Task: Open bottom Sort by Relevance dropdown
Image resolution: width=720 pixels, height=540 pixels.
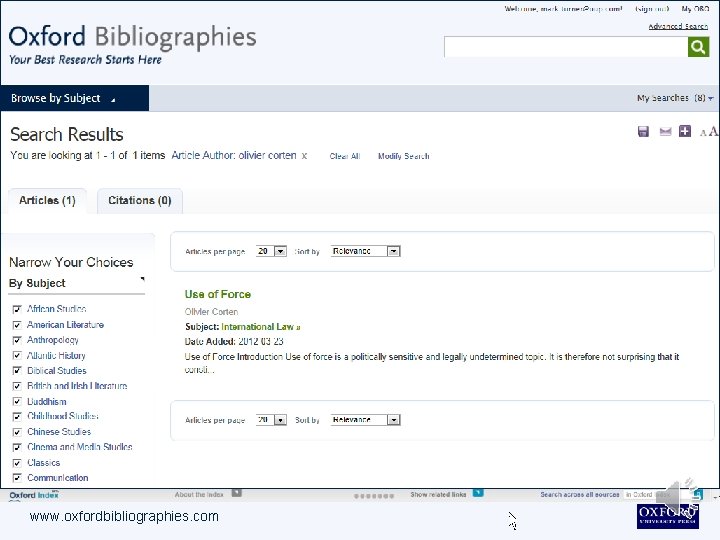Action: click(x=366, y=420)
